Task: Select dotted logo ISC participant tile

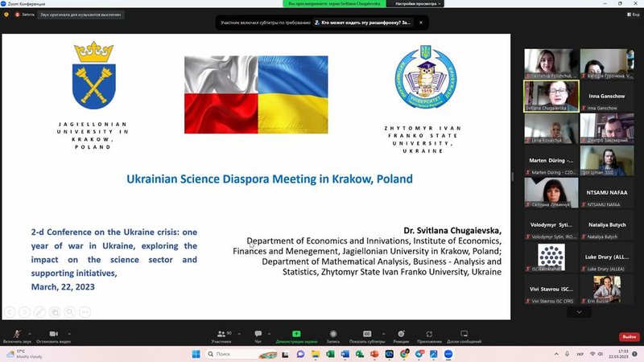Action: pyautogui.click(x=551, y=257)
